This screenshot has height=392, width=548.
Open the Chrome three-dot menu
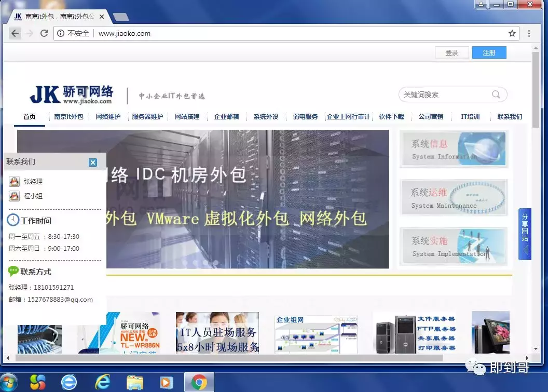pyautogui.click(x=529, y=33)
